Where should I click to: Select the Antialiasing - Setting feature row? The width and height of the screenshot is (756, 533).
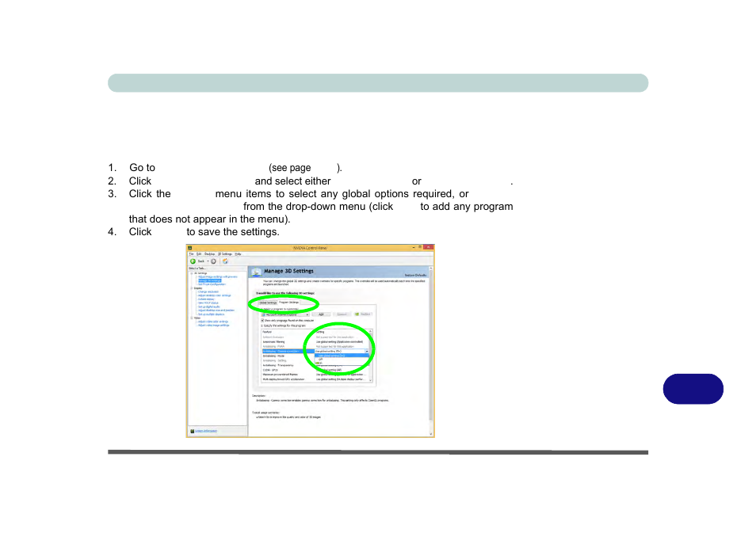288,360
